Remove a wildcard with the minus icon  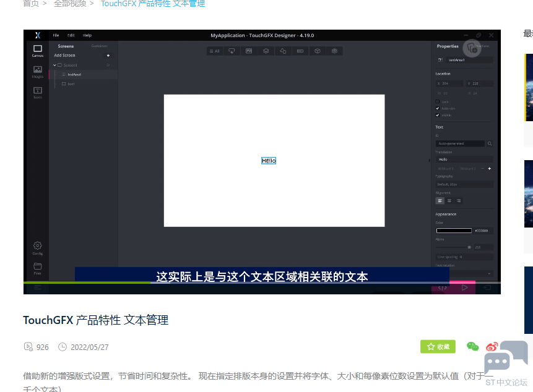tap(482, 169)
